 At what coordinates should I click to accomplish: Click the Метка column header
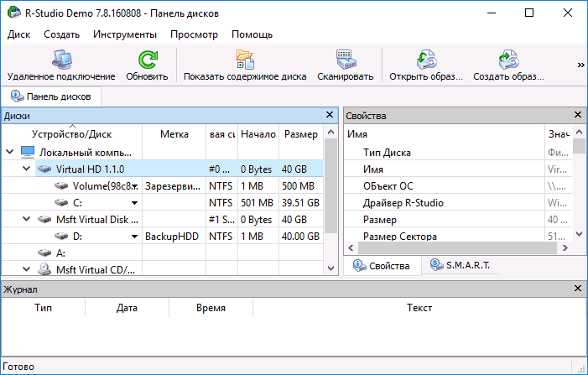(x=174, y=134)
